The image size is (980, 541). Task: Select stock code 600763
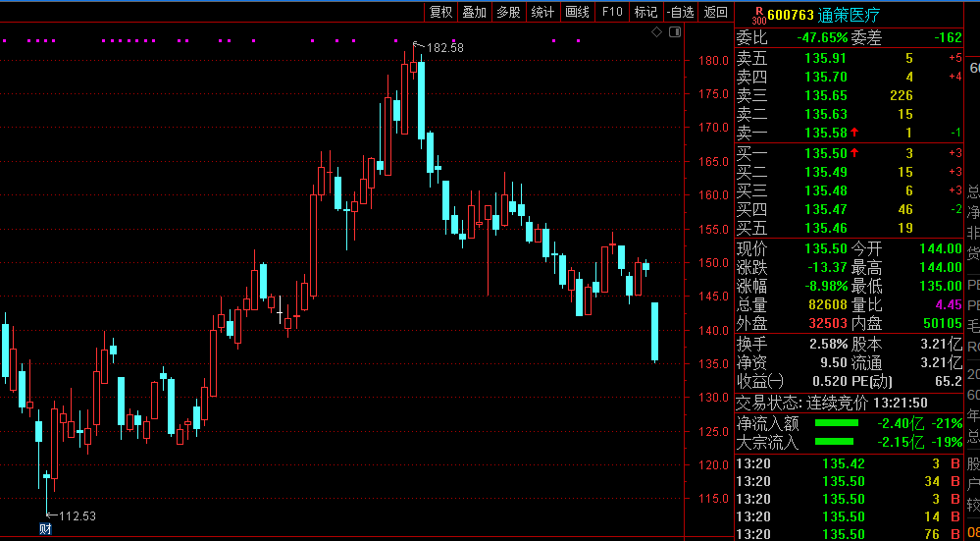click(x=791, y=15)
